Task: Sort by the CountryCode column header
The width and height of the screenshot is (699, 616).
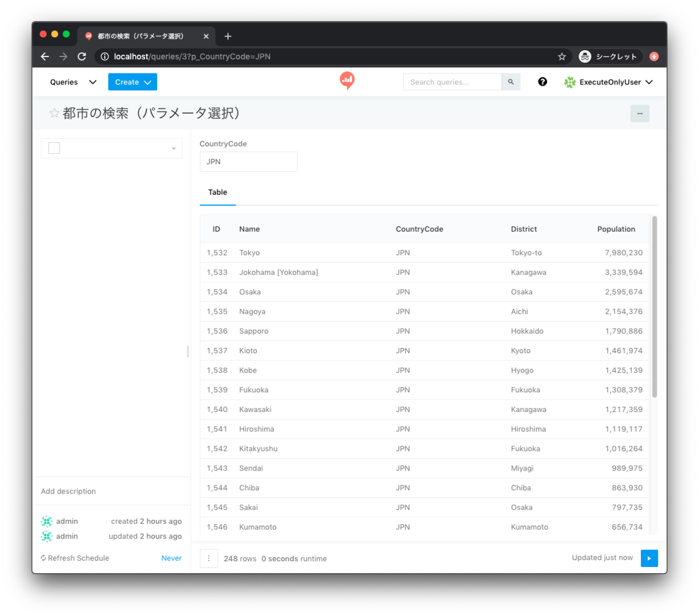Action: point(419,229)
